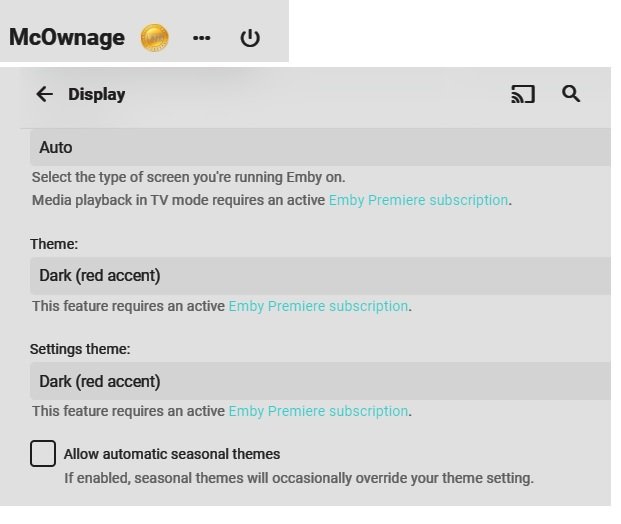Click the 'Settings theme:' field label

[80, 350]
